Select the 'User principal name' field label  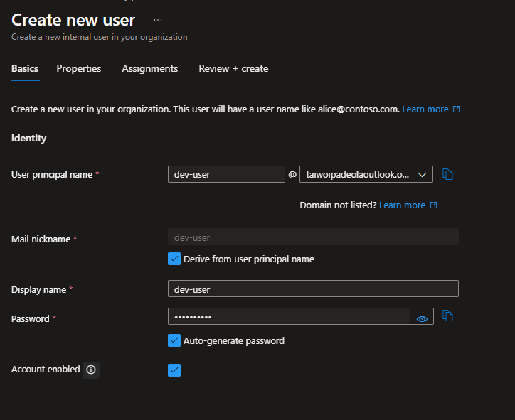click(x=52, y=175)
